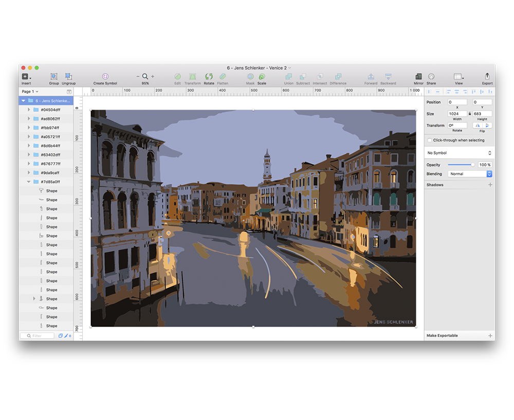Click the Export toolbar icon
The width and height of the screenshot is (514, 420).
(x=487, y=77)
